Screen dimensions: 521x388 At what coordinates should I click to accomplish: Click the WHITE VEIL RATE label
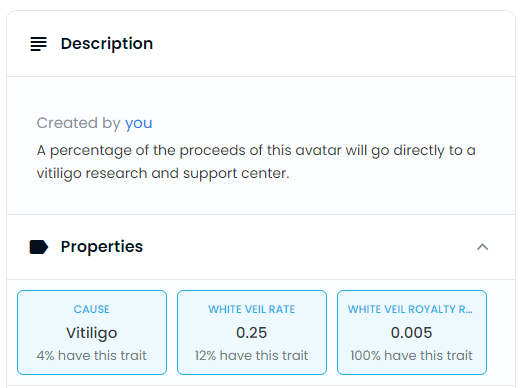(x=252, y=309)
